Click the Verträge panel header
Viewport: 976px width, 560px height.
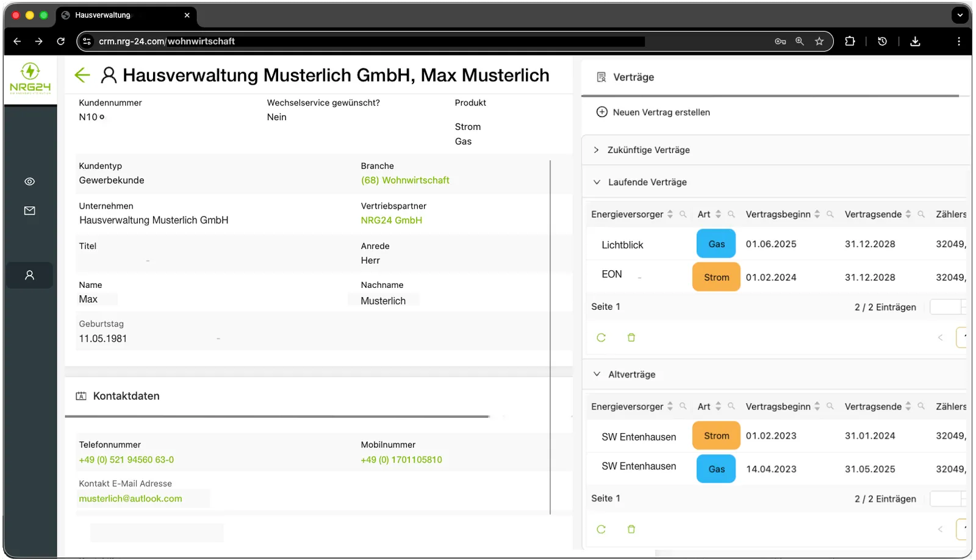634,77
